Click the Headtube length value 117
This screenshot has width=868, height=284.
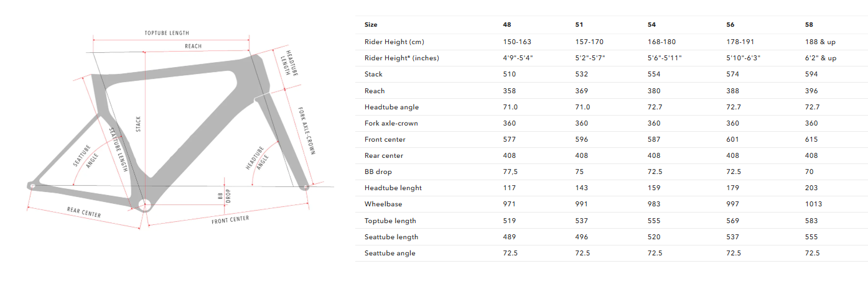[x=509, y=188]
